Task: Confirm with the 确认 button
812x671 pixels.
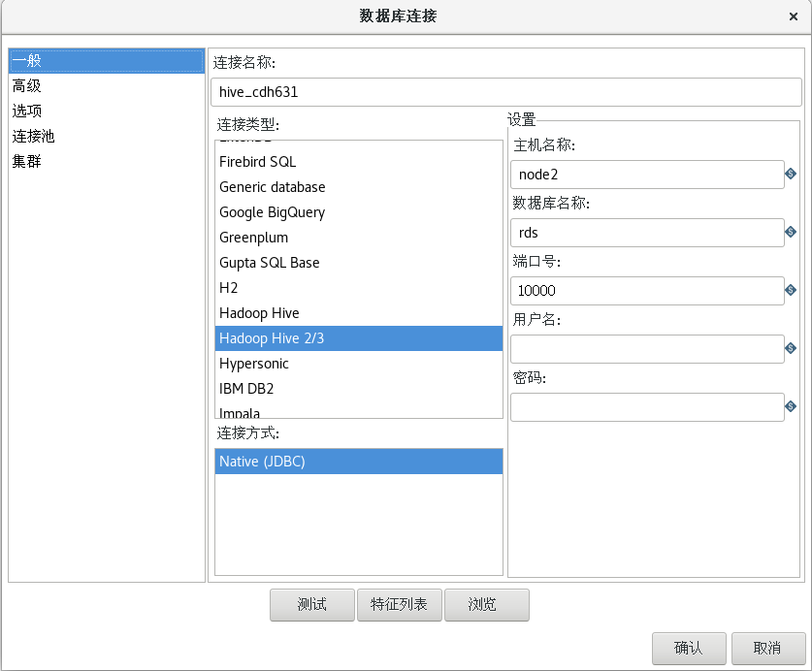Action: (x=689, y=649)
